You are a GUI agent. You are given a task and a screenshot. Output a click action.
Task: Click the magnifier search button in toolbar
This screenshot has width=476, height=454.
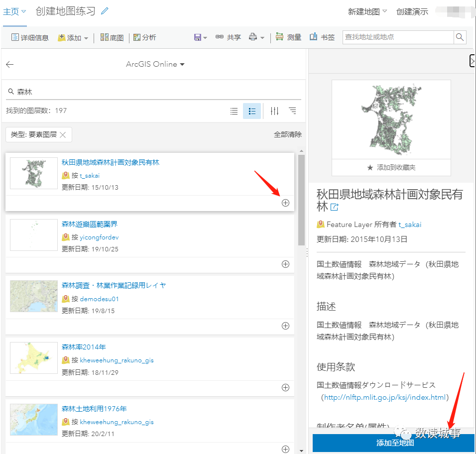[460, 37]
